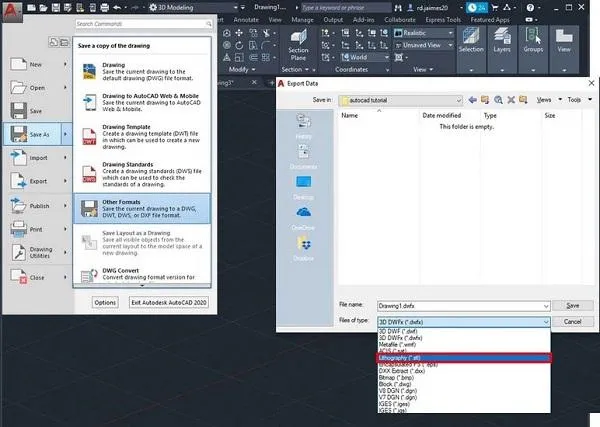Choose Other Formats in Save As list

[x=142, y=207]
